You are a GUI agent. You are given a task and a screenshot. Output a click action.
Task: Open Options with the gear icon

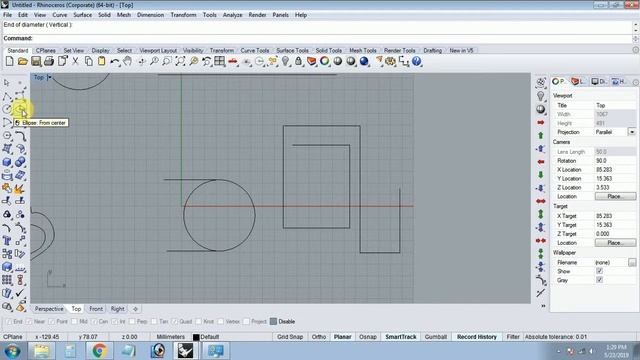pos(391,62)
